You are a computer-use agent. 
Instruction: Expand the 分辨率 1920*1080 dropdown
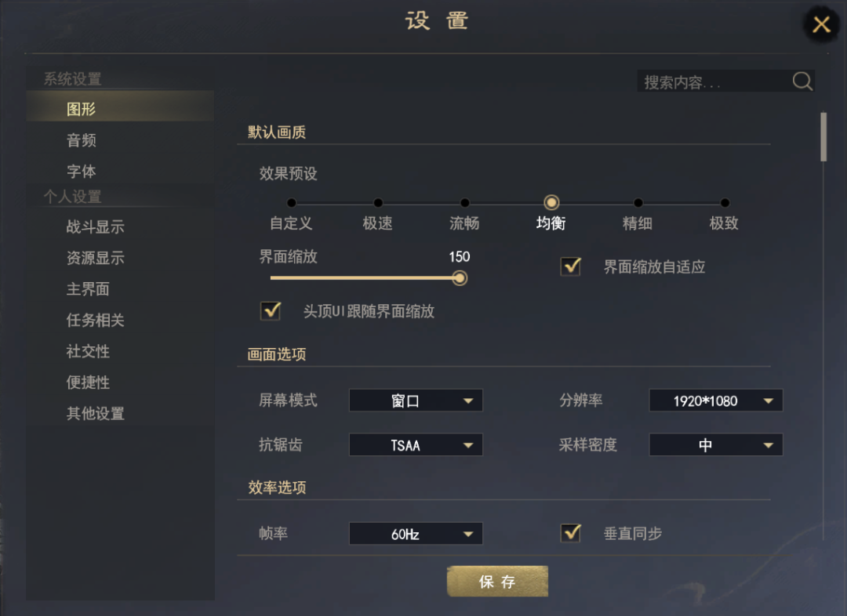point(715,400)
